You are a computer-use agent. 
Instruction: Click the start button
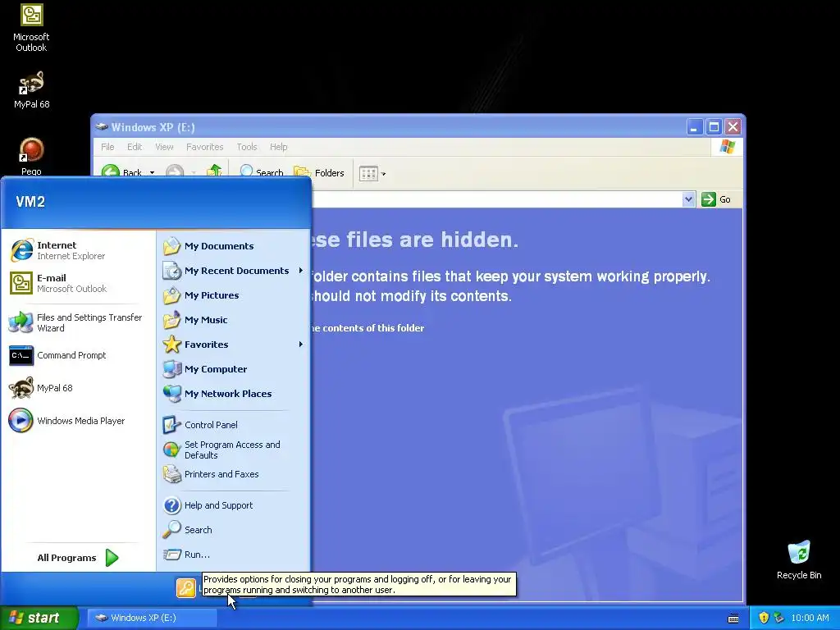click(39, 618)
